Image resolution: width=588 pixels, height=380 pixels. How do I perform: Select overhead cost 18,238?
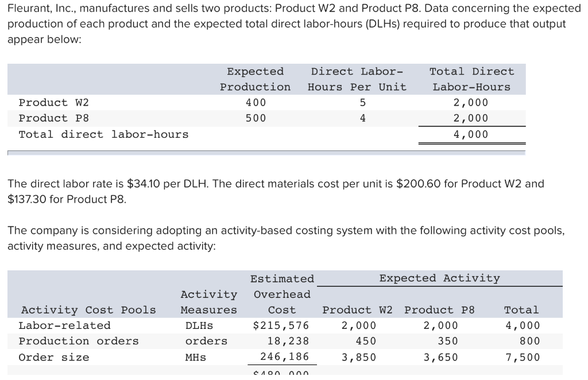(x=288, y=341)
